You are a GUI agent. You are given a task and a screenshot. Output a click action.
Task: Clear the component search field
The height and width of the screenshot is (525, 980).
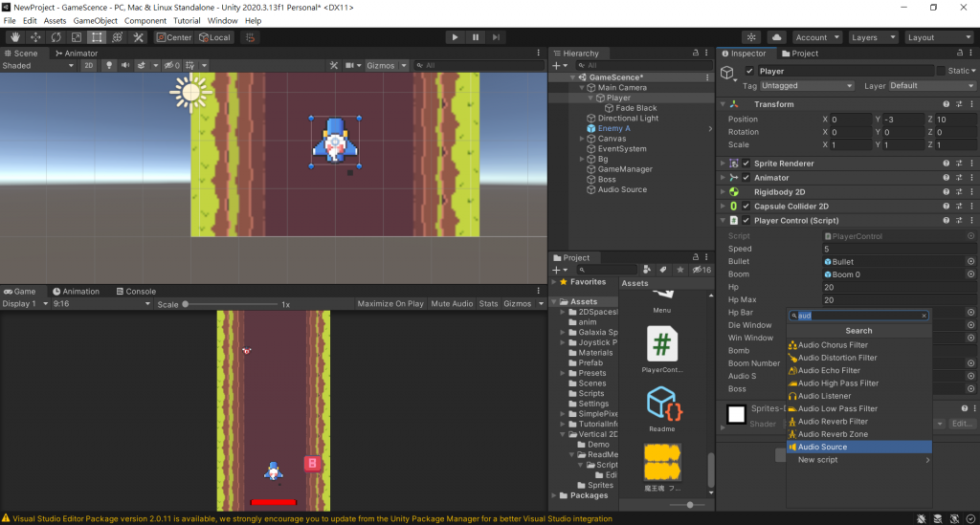click(924, 316)
